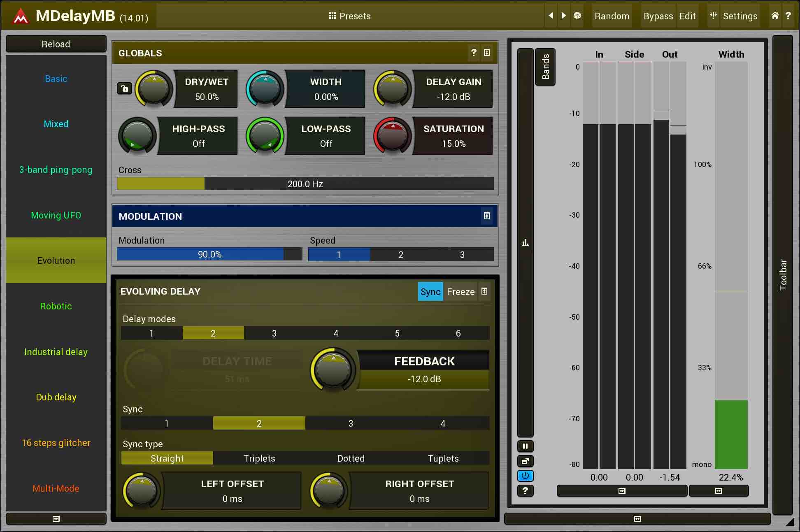Adjust the Cross frequency slider
This screenshot has width=800, height=532.
click(305, 184)
